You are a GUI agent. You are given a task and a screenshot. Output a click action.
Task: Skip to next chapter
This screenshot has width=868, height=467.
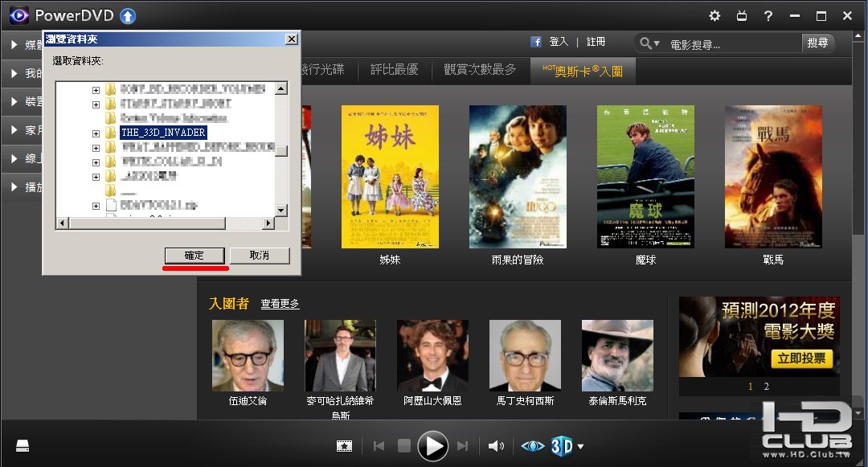pos(462,446)
